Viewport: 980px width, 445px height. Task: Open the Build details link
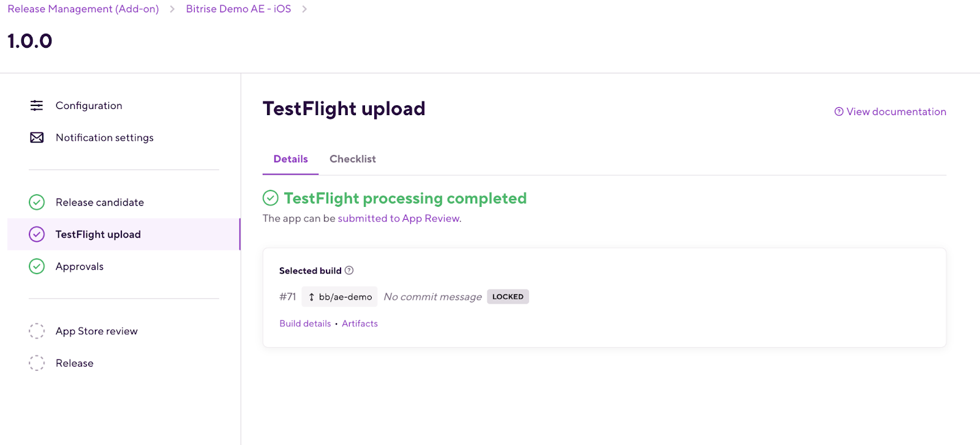point(305,324)
